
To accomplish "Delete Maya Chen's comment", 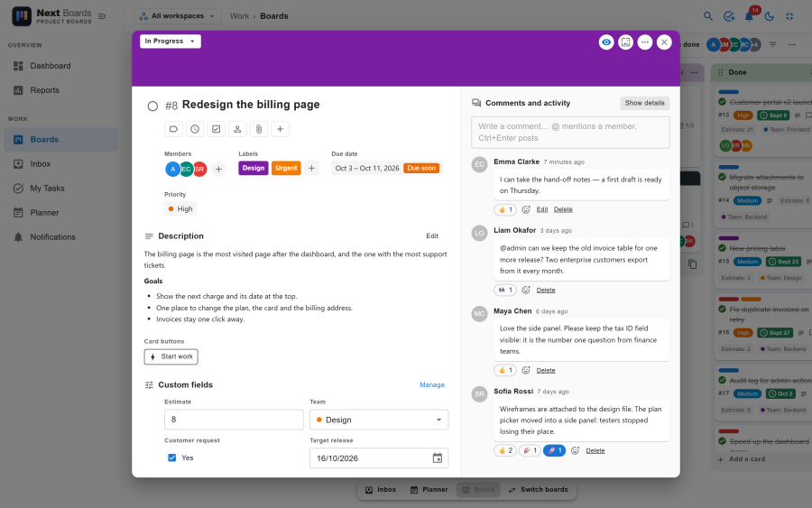I will 545,370.
